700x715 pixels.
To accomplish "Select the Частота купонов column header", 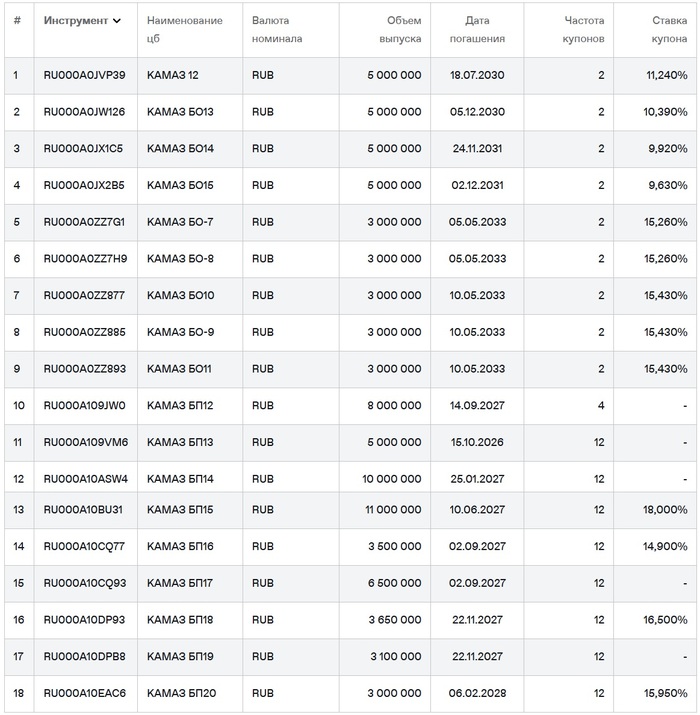I will [x=584, y=30].
